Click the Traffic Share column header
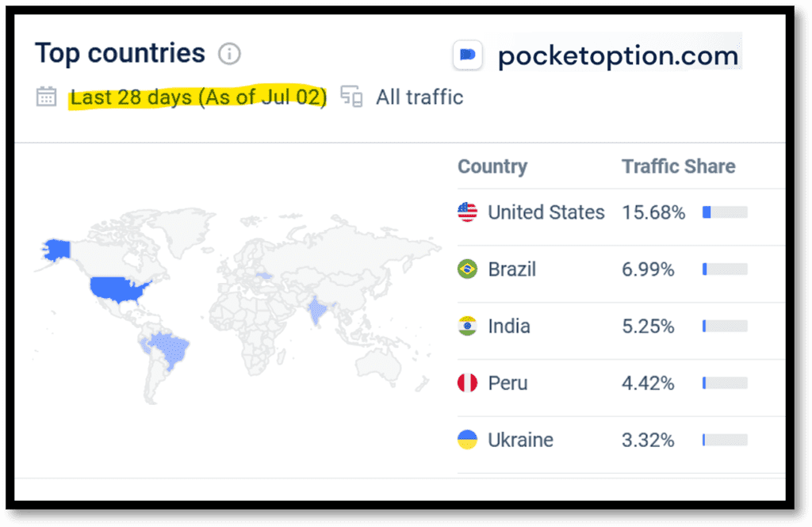Screen dimensions: 812x527 coord(678,166)
